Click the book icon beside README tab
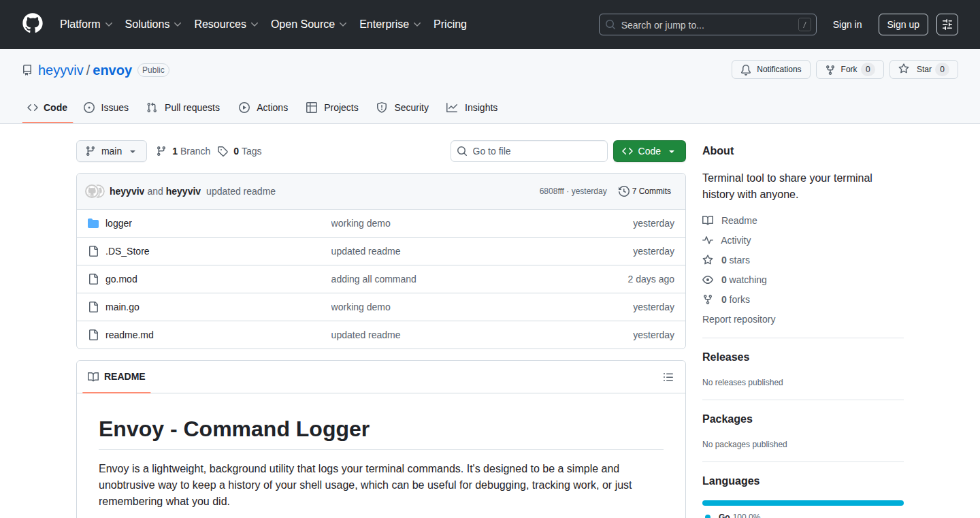The image size is (980, 518). pyautogui.click(x=93, y=377)
